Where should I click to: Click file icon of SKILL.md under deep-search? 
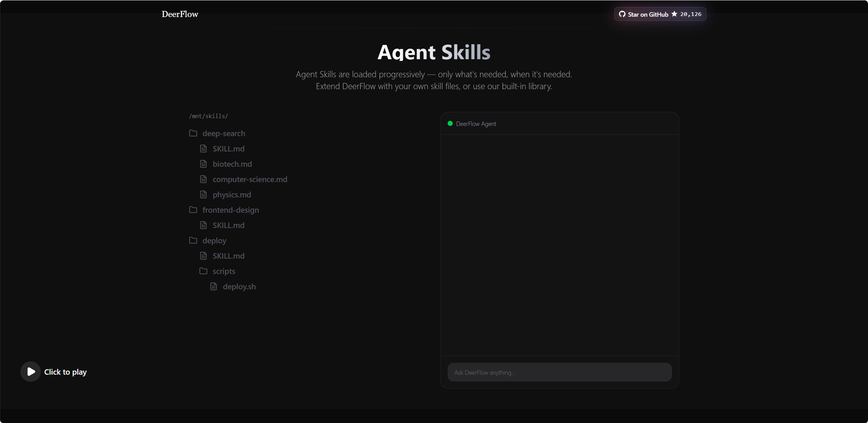click(x=203, y=148)
